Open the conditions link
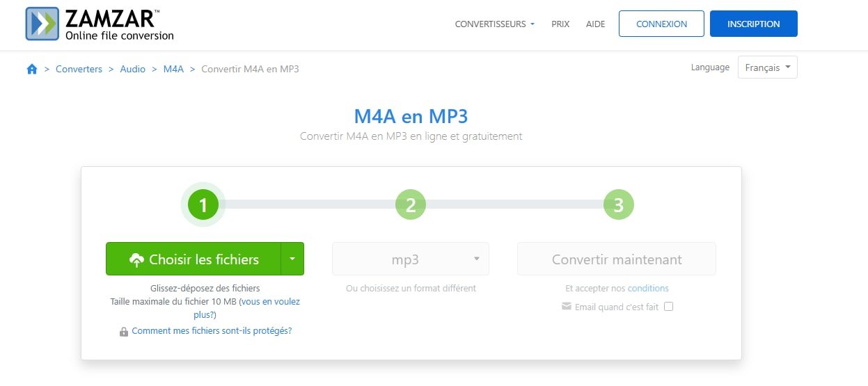This screenshot has height=386, width=868. (x=648, y=288)
